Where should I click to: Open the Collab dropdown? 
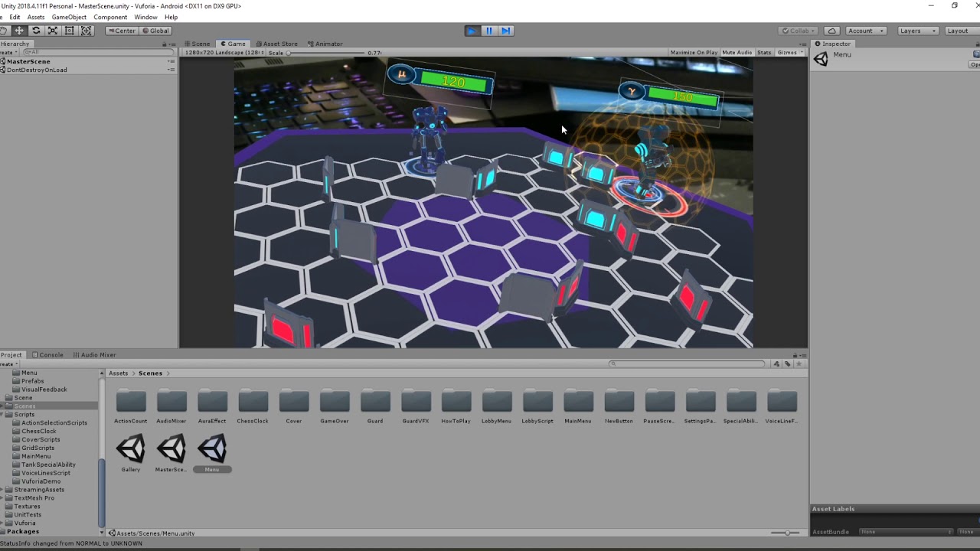click(x=799, y=31)
